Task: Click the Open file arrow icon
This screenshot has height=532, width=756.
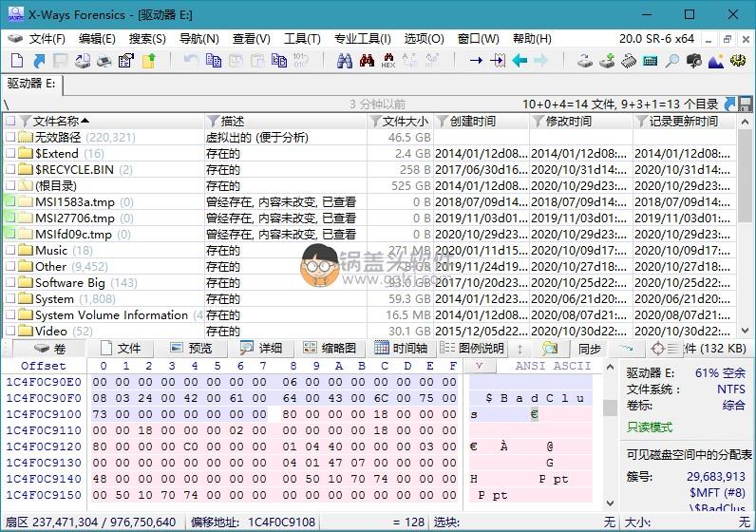Action: pyautogui.click(x=39, y=61)
